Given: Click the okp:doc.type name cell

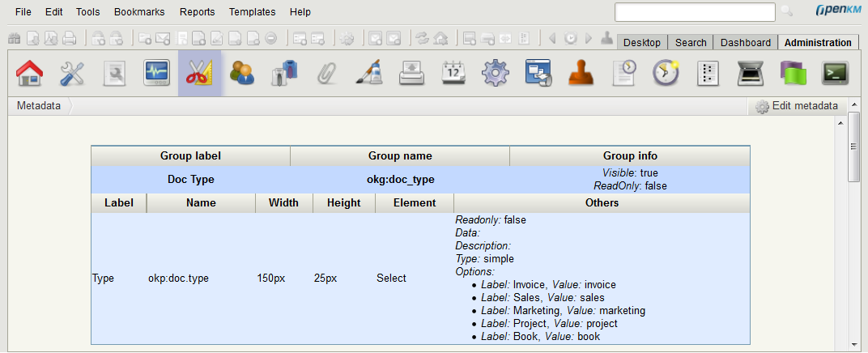Looking at the screenshot, I should click(x=178, y=279).
